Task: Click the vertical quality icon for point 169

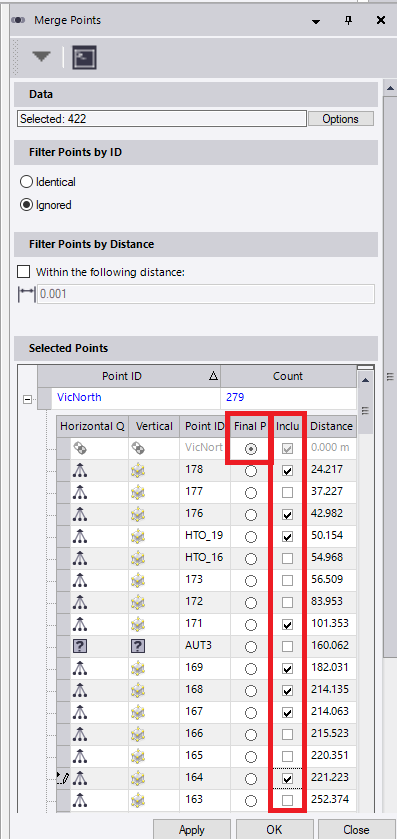Action: tap(138, 668)
